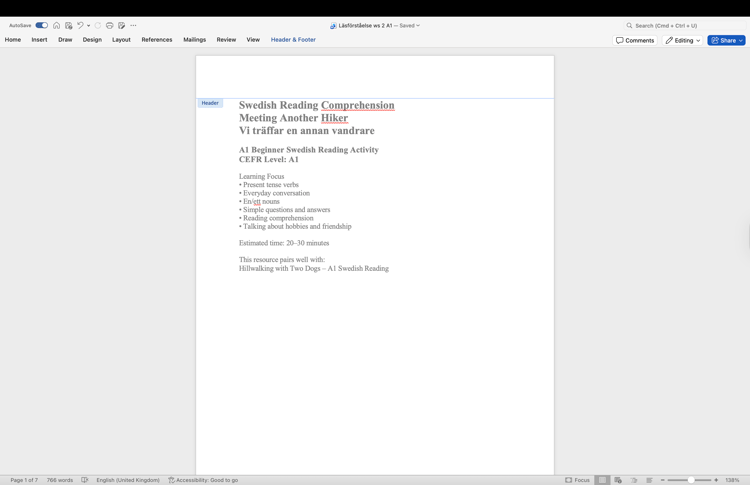The width and height of the screenshot is (750, 485).
Task: Open the spelling proofing status icon
Action: 85,480
